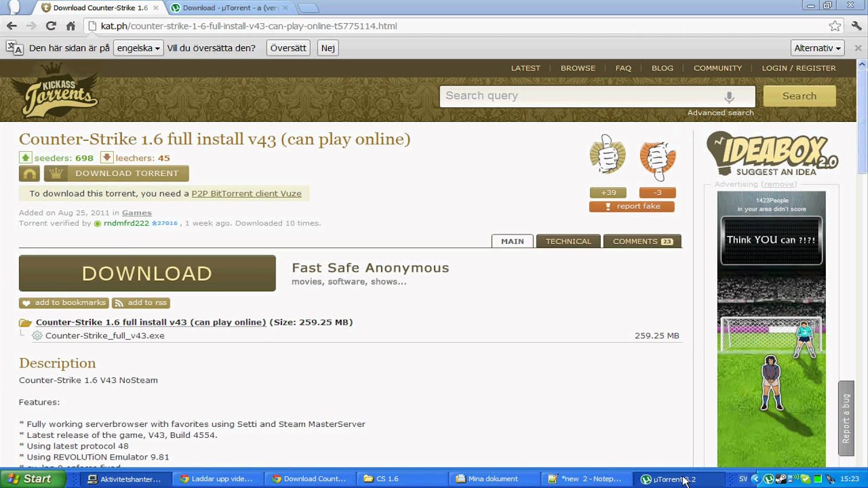Click the µTorrent icon in the system tray
Screen dimensions: 868x488
pos(769,479)
